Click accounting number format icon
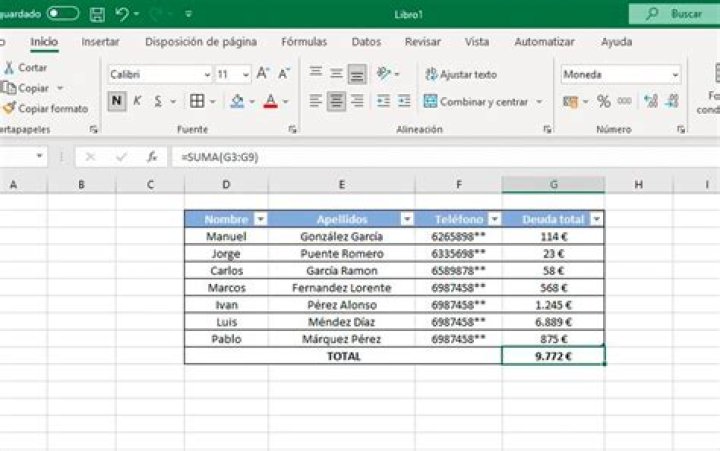The width and height of the screenshot is (720, 451). pyautogui.click(x=570, y=101)
